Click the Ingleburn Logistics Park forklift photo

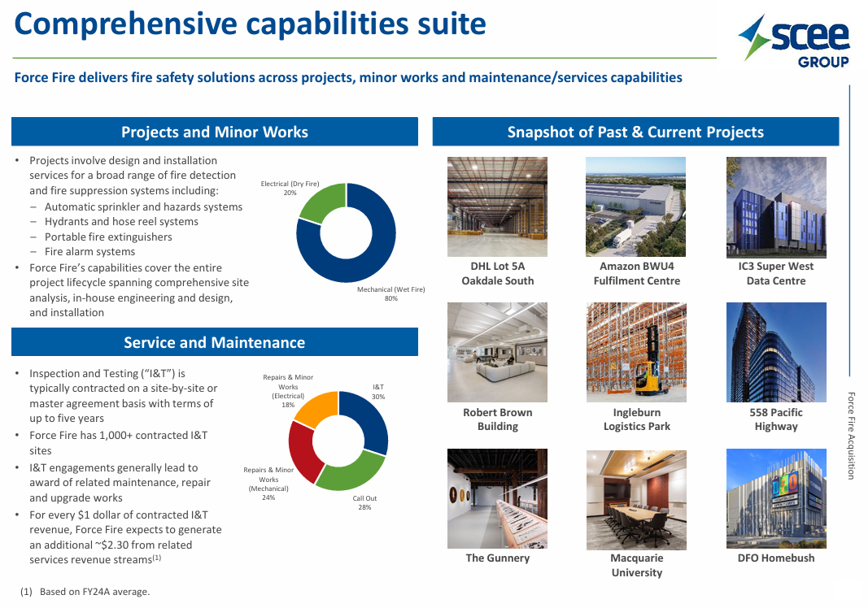(x=635, y=353)
